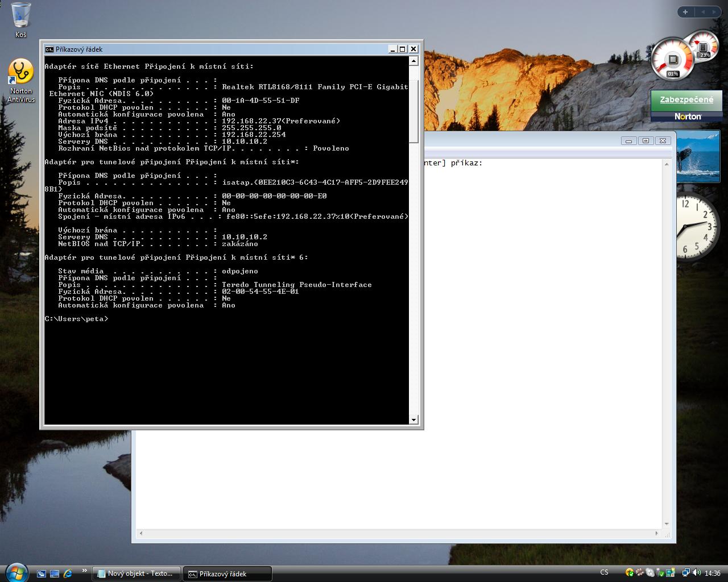Click the sidebar previous gadgets arrow
728x582 pixels.
coord(703,11)
